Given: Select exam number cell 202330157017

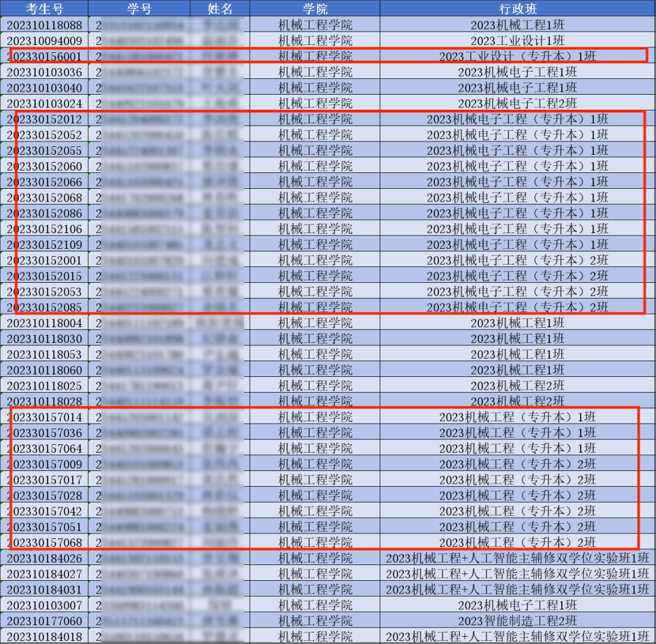Looking at the screenshot, I should [44, 480].
